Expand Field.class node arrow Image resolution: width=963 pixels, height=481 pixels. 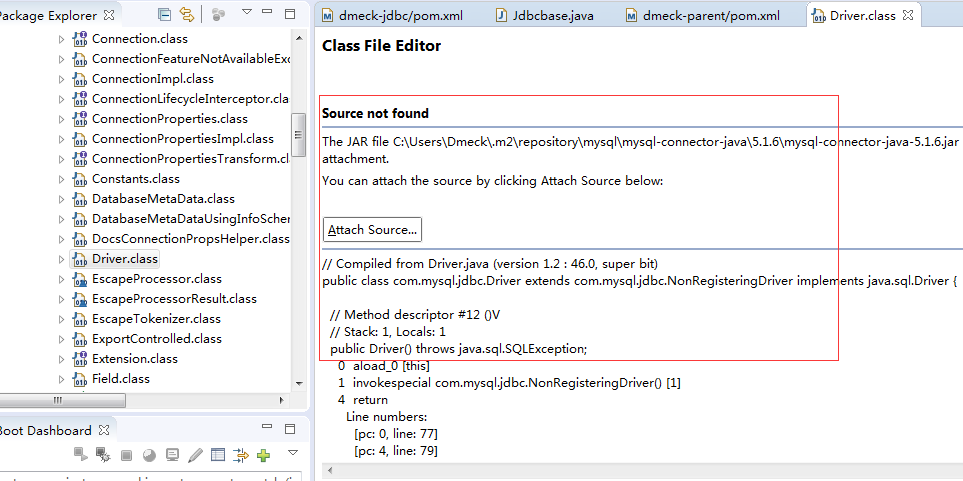[x=61, y=379]
